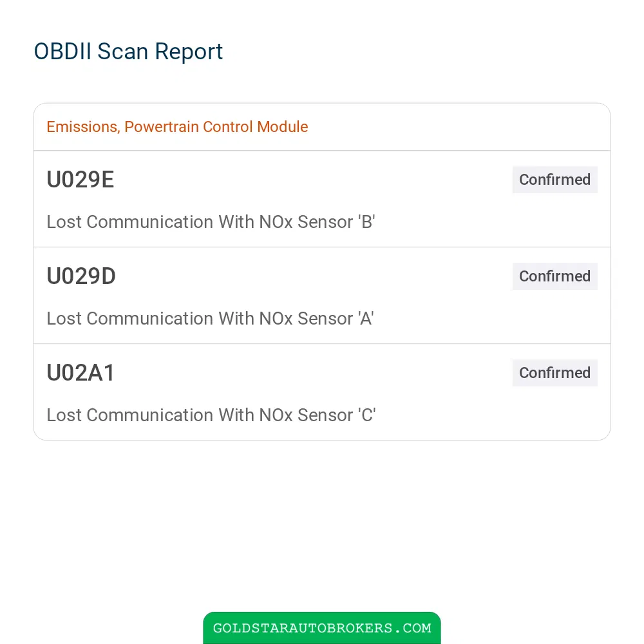644x644 pixels.
Task: Select the NOx Sensor 'B' description
Action: (x=211, y=222)
